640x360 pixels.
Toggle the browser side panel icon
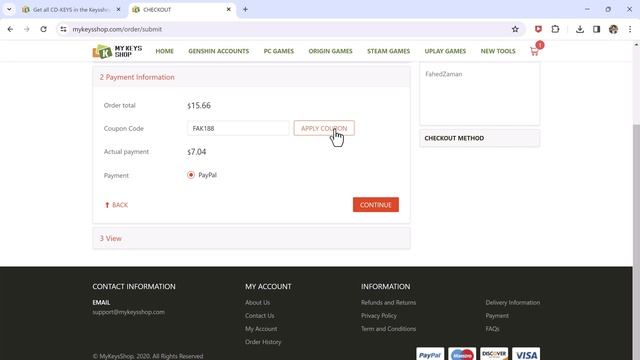(x=596, y=29)
